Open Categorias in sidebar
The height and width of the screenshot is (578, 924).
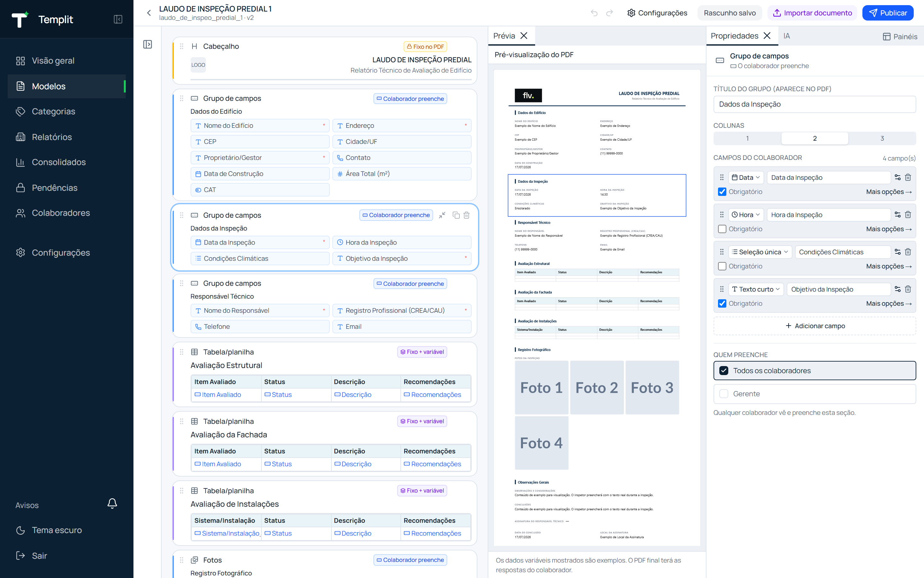pyautogui.click(x=66, y=112)
